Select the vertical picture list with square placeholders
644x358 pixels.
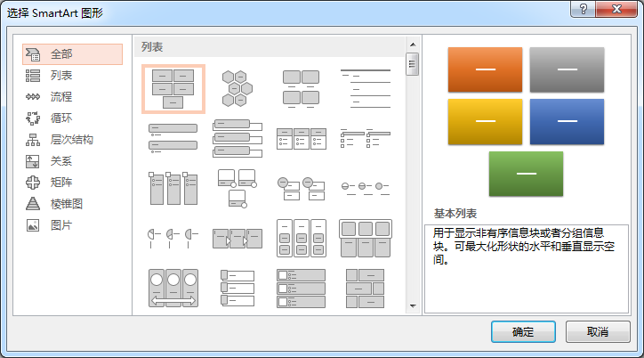301,289
